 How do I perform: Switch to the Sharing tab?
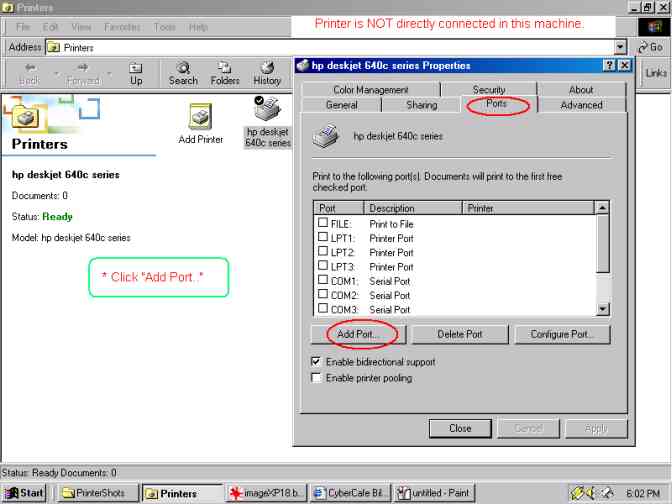pyautogui.click(x=421, y=105)
